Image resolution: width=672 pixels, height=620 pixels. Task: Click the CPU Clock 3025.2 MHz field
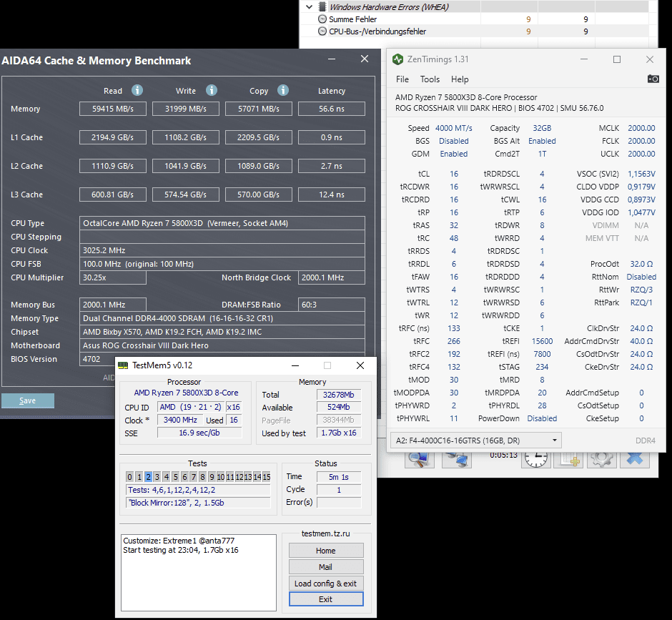222,250
